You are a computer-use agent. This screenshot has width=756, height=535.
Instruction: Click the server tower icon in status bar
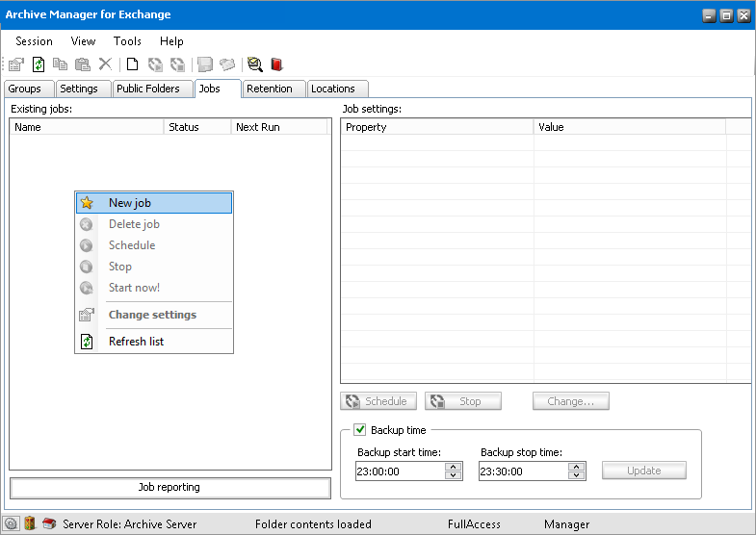pyautogui.click(x=30, y=523)
